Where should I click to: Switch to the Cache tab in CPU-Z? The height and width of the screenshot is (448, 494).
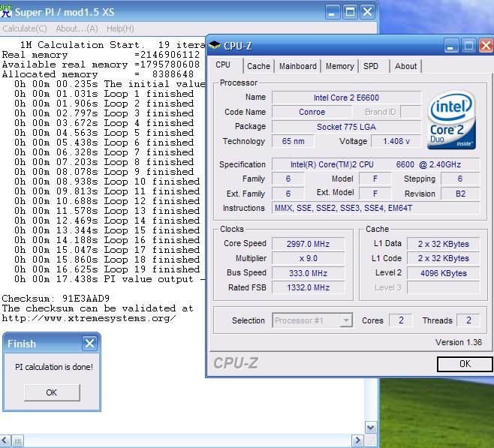258,66
